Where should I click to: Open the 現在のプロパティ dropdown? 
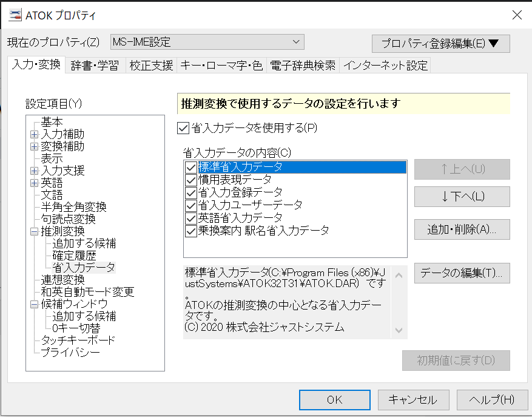pyautogui.click(x=207, y=42)
